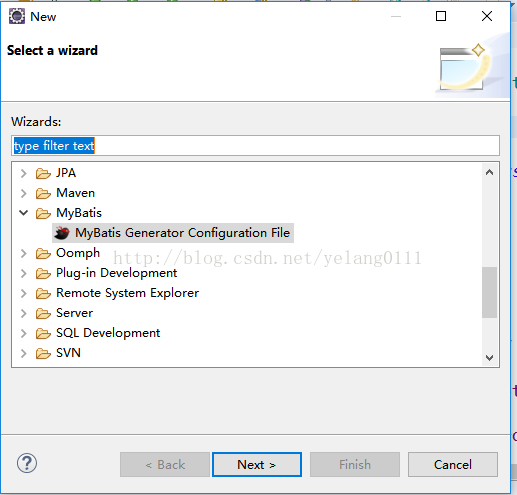Select the Remote System Explorer label
The image size is (517, 495).
128,293
